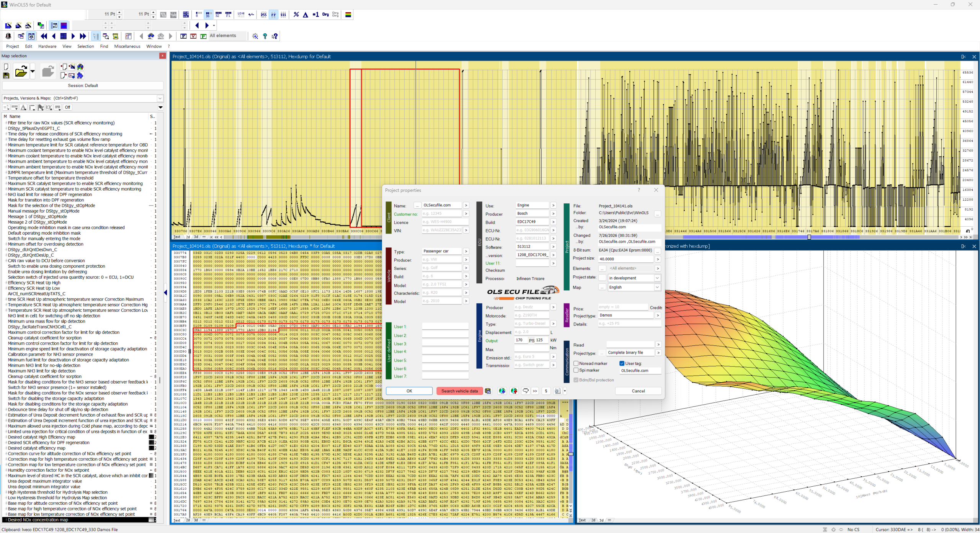980x533 pixels.
Task: Click the speech bubble comment icon
Action: [526, 391]
